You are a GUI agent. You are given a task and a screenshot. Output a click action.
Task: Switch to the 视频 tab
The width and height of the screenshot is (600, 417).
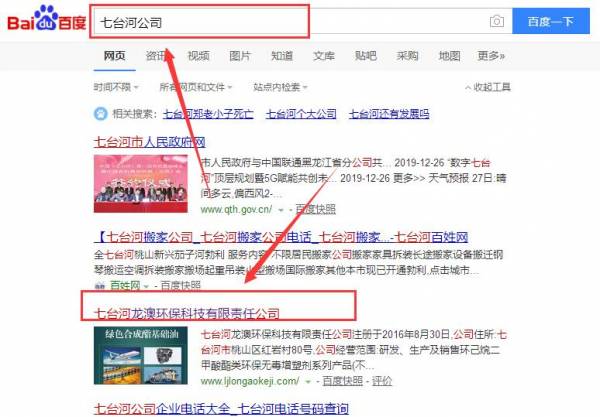point(198,56)
